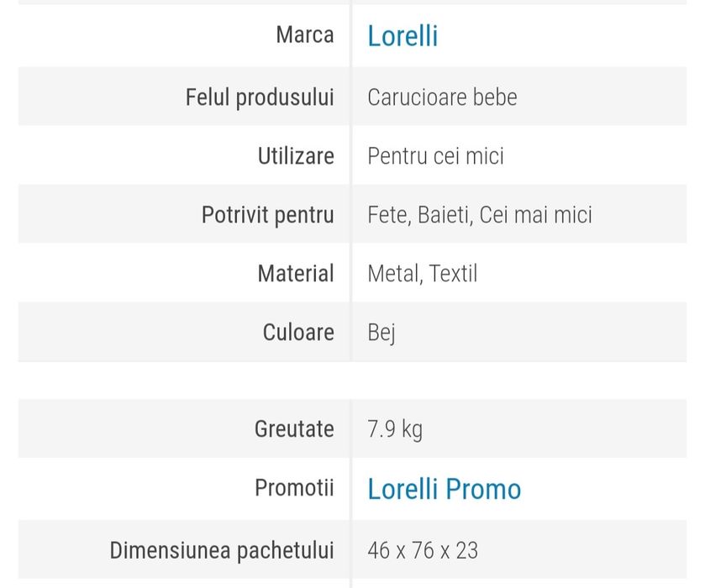Select the 46 x 76 x 23 dimensions

[x=422, y=550]
